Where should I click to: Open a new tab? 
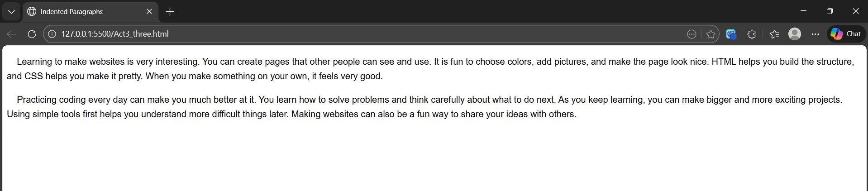(170, 12)
